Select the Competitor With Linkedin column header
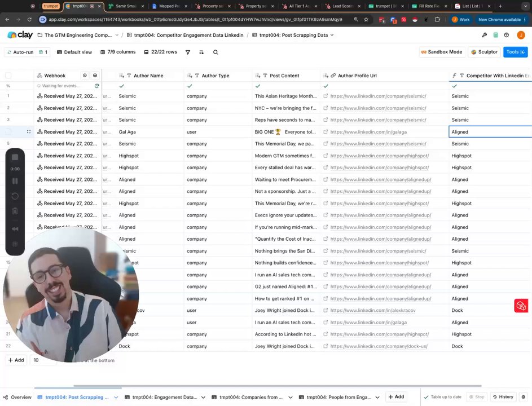This screenshot has width=532, height=406. (x=490, y=76)
